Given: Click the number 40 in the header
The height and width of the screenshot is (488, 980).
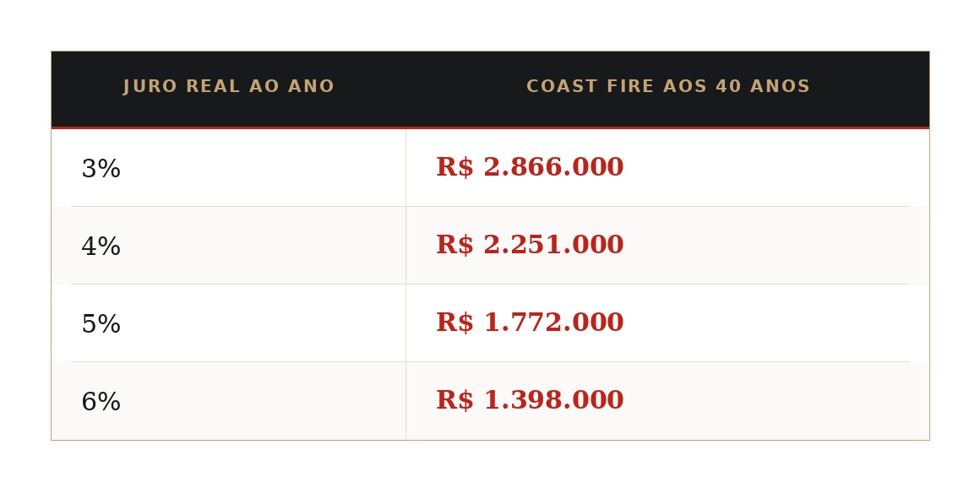Looking at the screenshot, I should (x=728, y=87).
